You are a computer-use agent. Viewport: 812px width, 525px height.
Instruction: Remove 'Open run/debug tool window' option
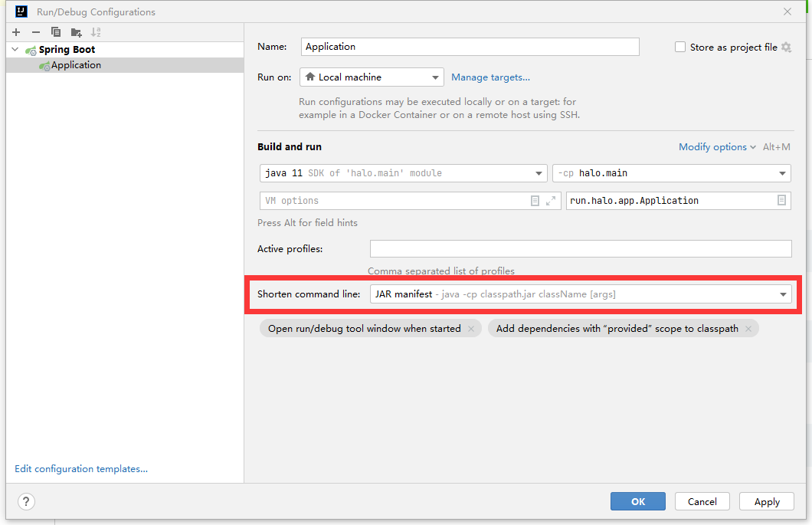click(x=471, y=329)
